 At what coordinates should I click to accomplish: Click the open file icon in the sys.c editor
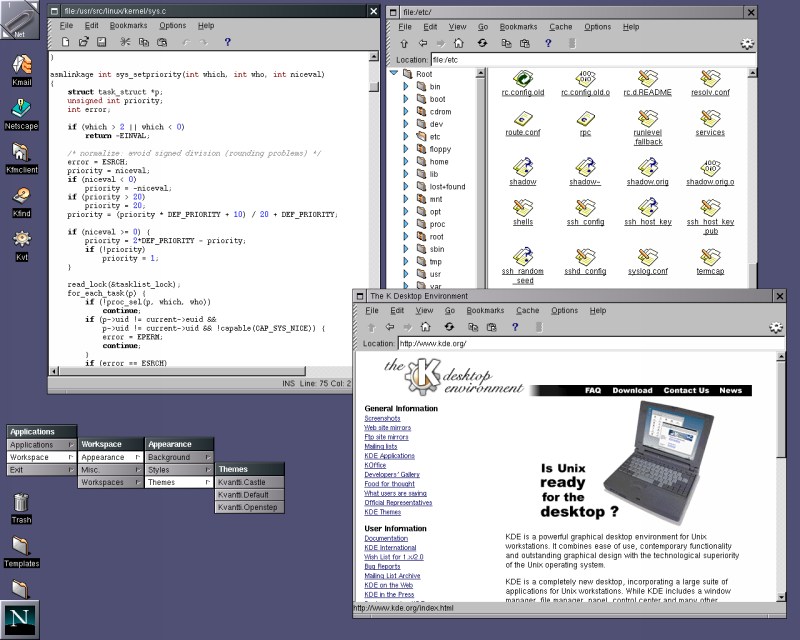coord(84,42)
